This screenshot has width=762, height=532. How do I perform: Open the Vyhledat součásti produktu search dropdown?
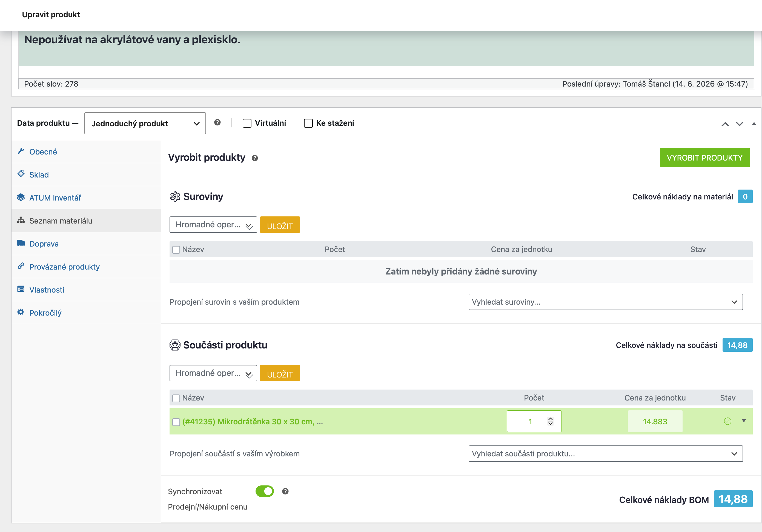point(605,453)
